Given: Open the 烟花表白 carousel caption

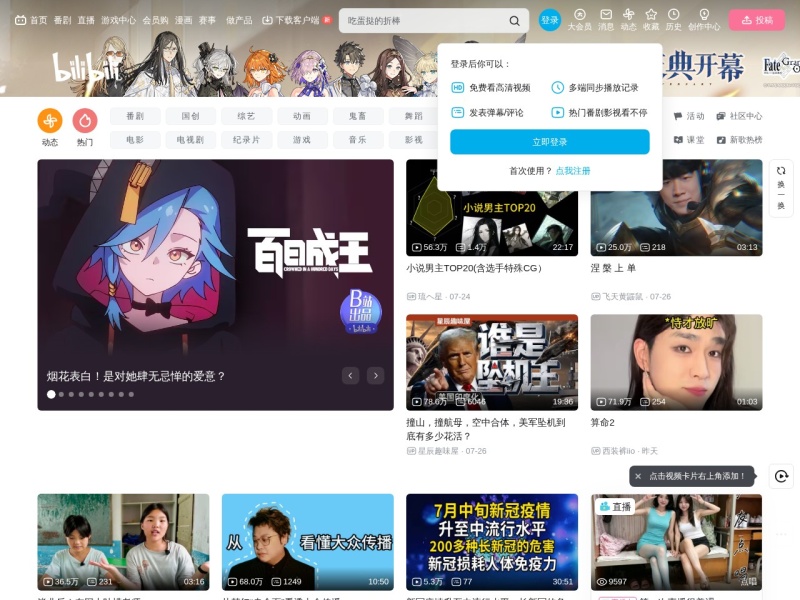Looking at the screenshot, I should click(136, 377).
